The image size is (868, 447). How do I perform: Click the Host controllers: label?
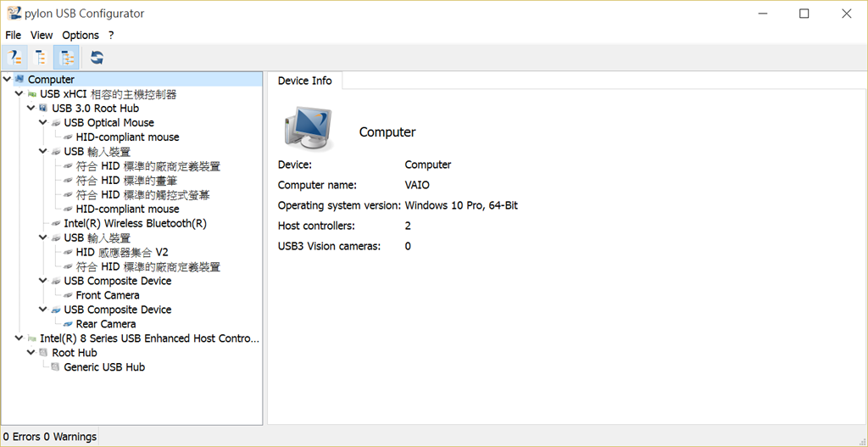point(316,226)
